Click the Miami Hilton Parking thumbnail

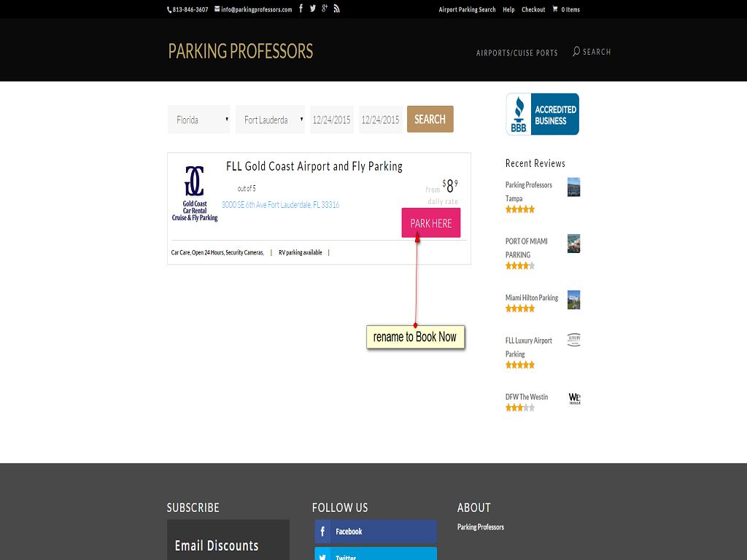point(573,300)
